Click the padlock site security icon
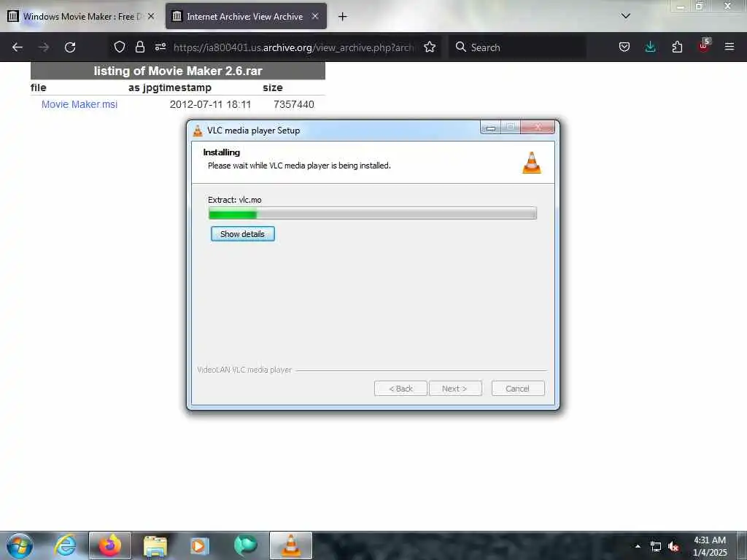This screenshot has height=560, width=747. [x=139, y=47]
